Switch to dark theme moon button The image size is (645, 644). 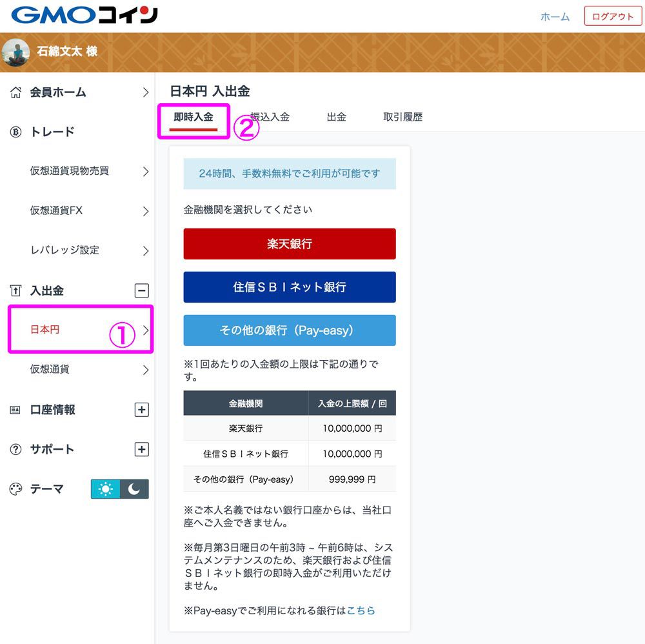(134, 489)
